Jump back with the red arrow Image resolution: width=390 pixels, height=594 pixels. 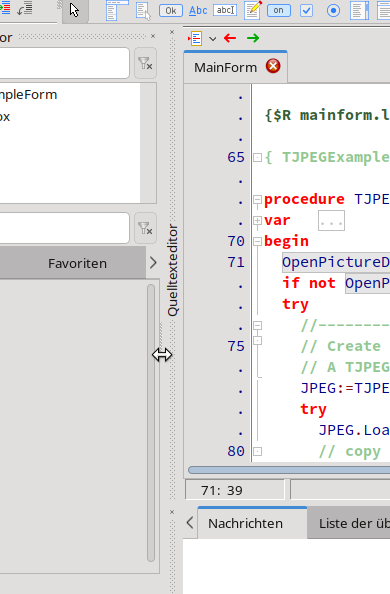(x=230, y=38)
